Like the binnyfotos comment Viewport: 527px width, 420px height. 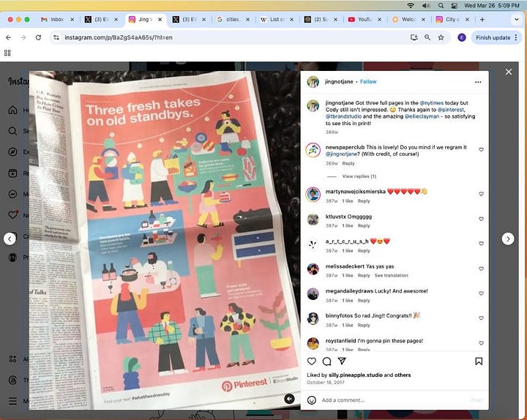[x=482, y=318]
